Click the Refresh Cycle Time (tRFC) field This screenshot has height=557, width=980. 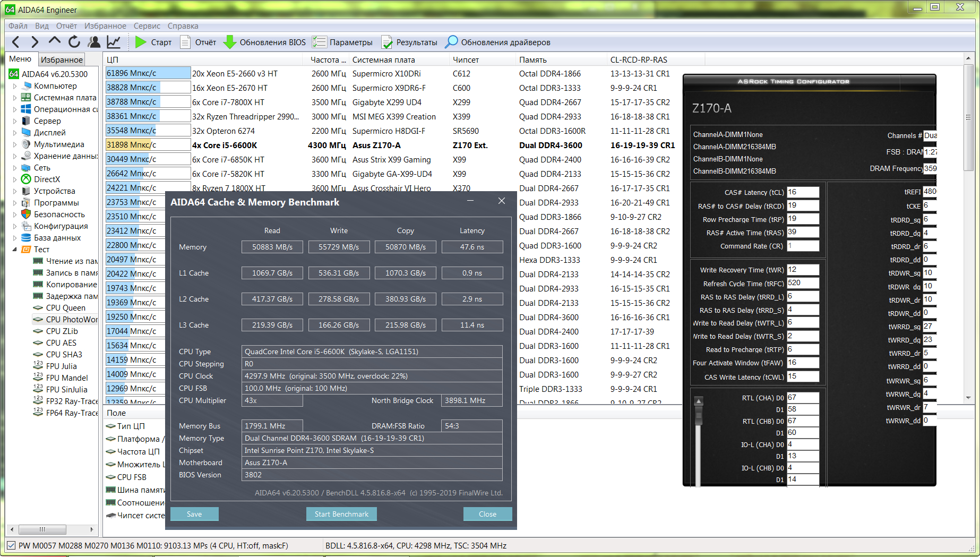click(x=803, y=283)
